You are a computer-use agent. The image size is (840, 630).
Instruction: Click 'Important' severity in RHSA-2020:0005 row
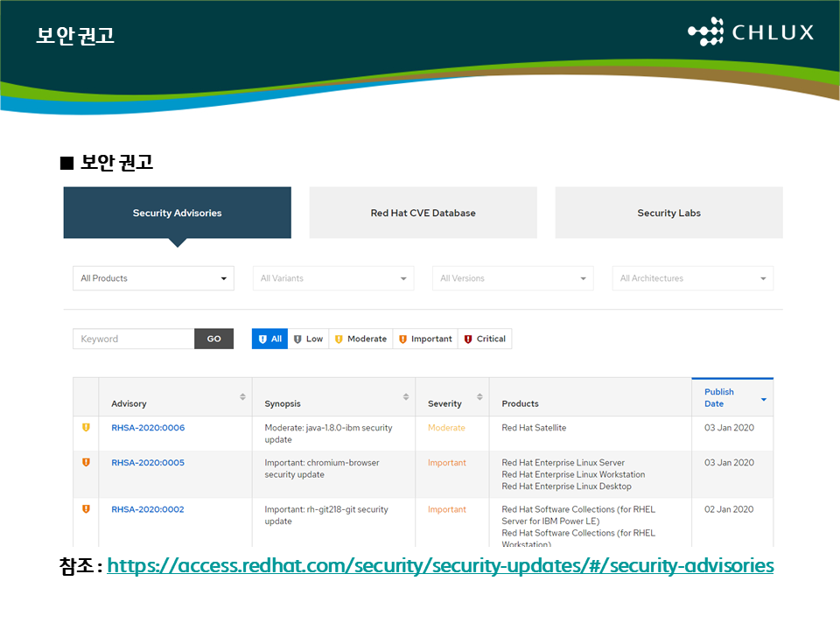(x=447, y=462)
